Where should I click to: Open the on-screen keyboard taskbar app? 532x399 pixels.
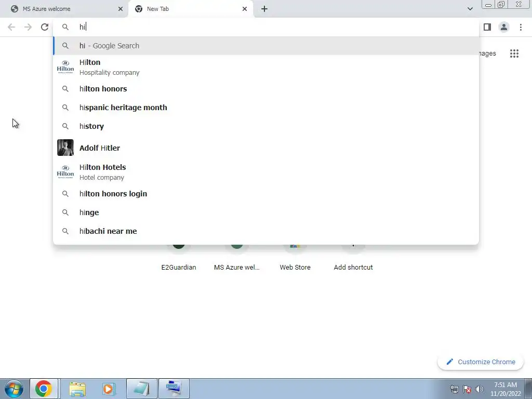pyautogui.click(x=174, y=389)
